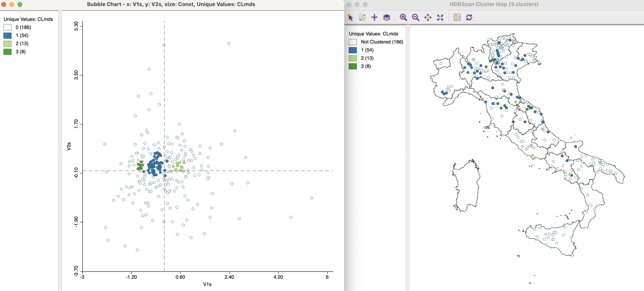The image size is (644, 291).
Task: Choose the Select mode arrow tool
Action: pos(350,17)
